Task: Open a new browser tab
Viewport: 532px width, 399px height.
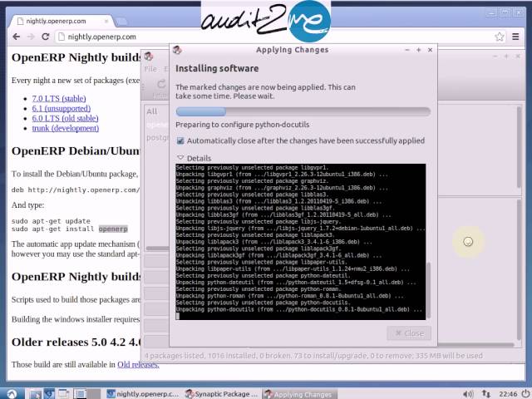Action: coord(121,22)
